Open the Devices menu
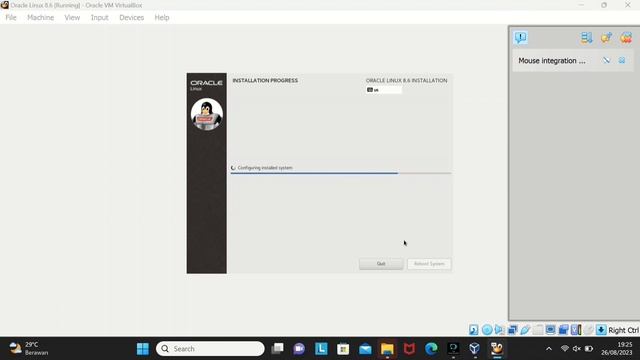 [131, 18]
